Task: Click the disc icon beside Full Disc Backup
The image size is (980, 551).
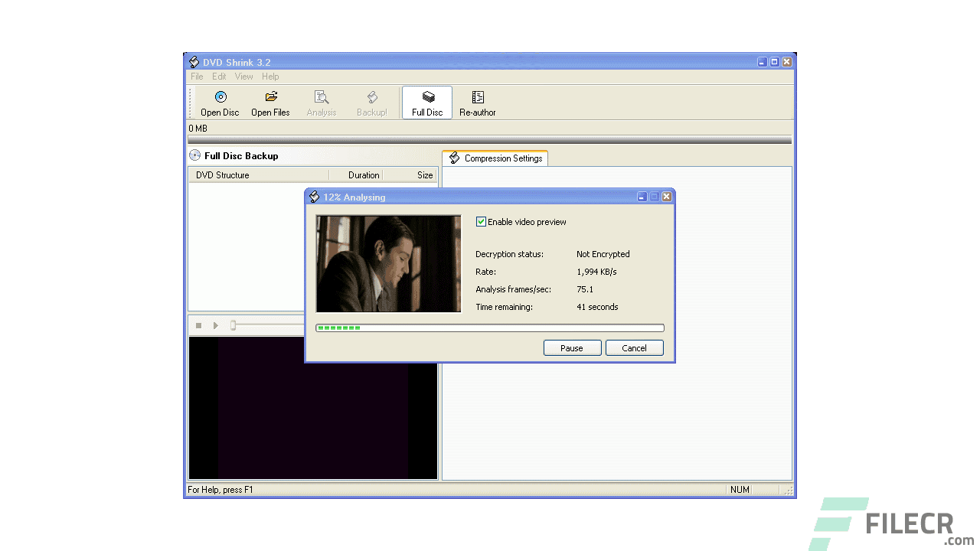Action: [194, 155]
